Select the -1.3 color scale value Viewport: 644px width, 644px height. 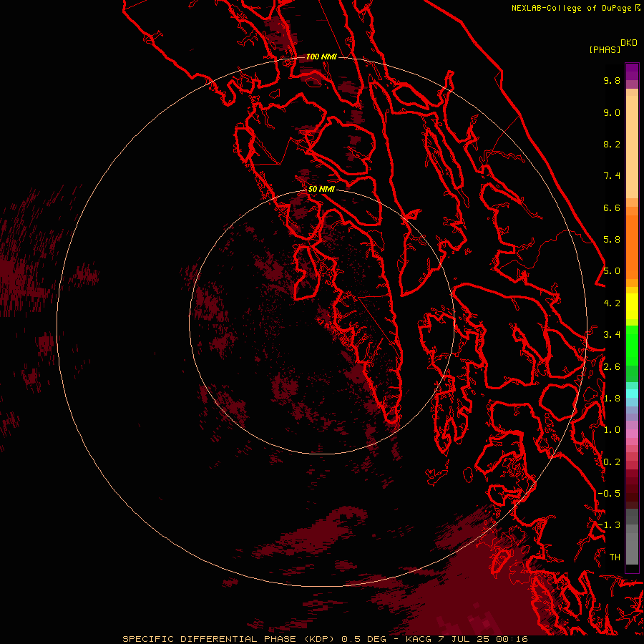point(609,525)
